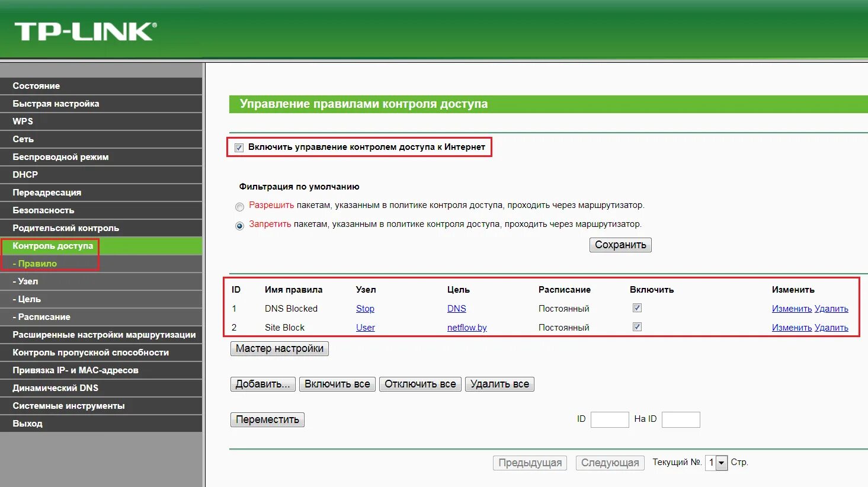Select the Site Block rule name
The image size is (868, 487).
[x=284, y=328]
